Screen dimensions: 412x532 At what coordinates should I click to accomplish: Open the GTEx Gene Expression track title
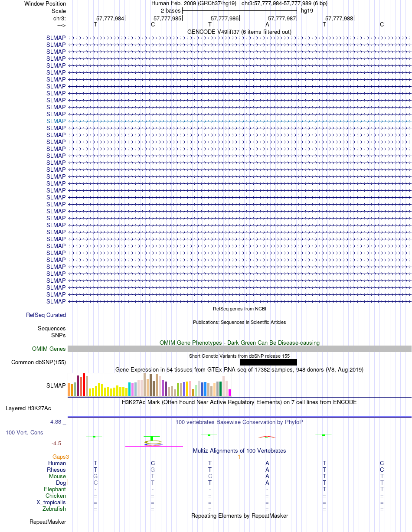coord(239,369)
